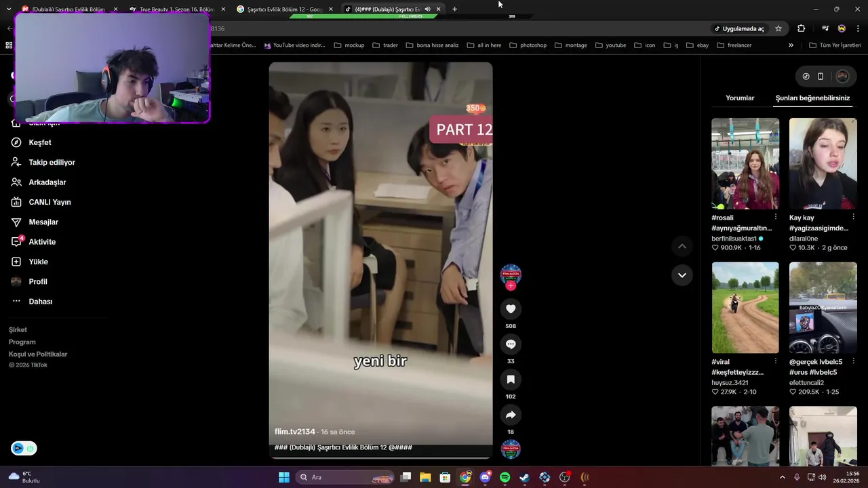Click the phone app icon in the TikTok header
This screenshot has height=488, width=868.
tap(821, 77)
